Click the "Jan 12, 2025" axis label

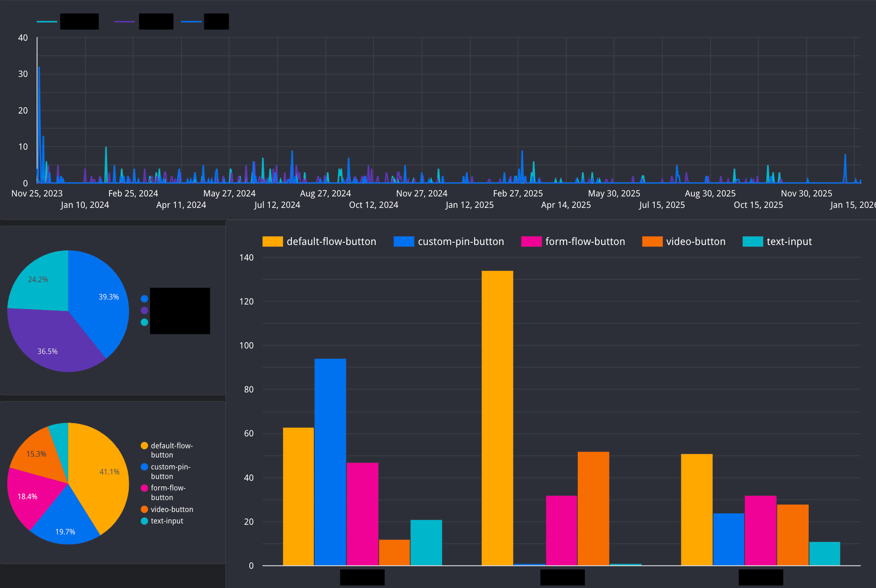coord(470,205)
